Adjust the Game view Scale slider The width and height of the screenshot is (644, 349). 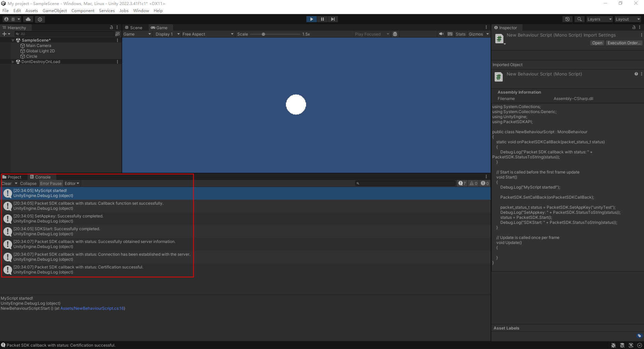pyautogui.click(x=264, y=34)
